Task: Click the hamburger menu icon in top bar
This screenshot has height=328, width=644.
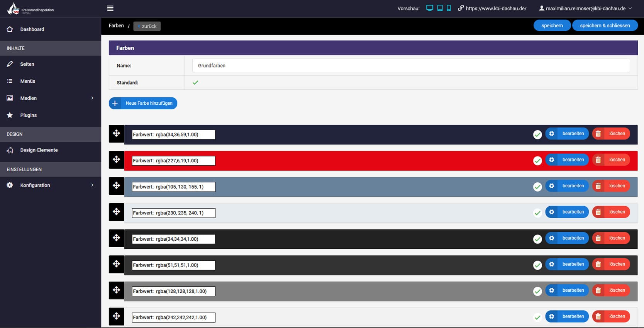Action: tap(110, 8)
